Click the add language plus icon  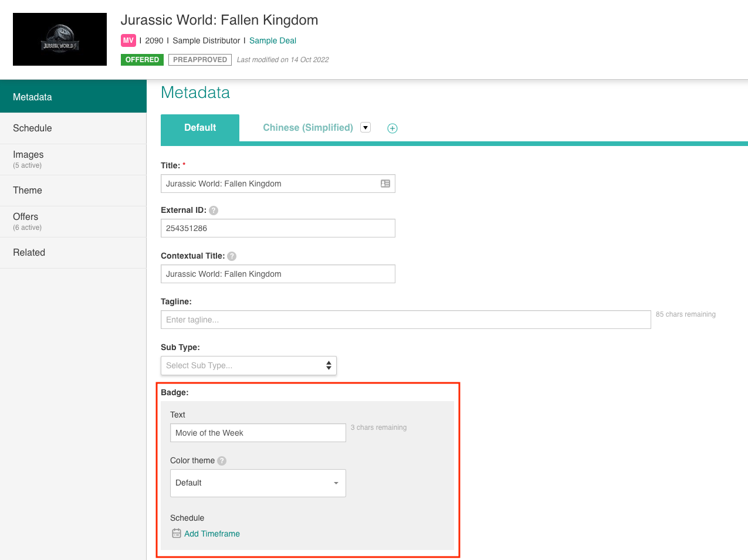(392, 128)
